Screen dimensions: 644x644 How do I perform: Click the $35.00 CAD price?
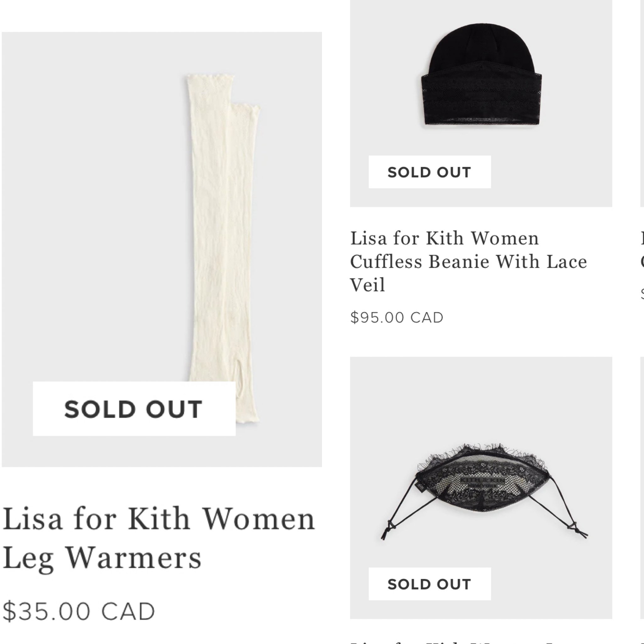click(x=79, y=611)
